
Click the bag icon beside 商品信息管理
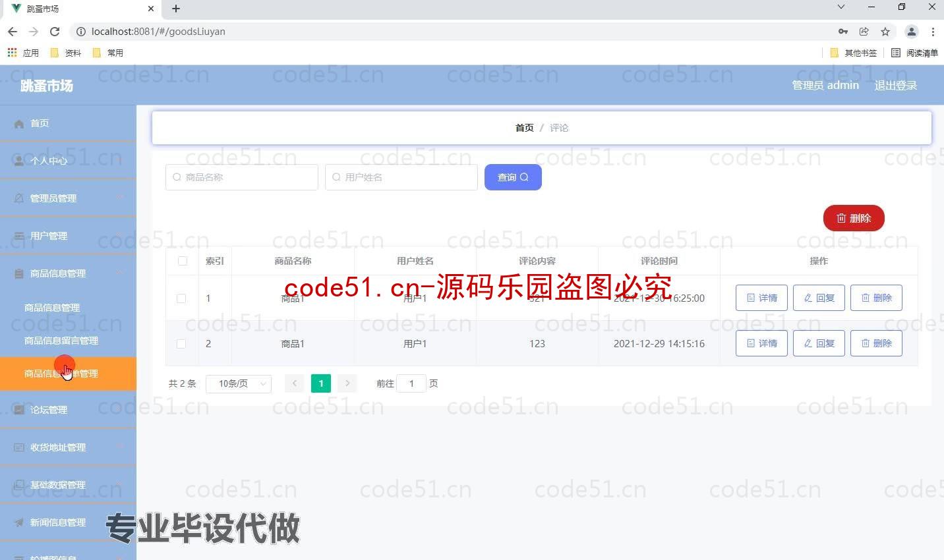tap(18, 273)
